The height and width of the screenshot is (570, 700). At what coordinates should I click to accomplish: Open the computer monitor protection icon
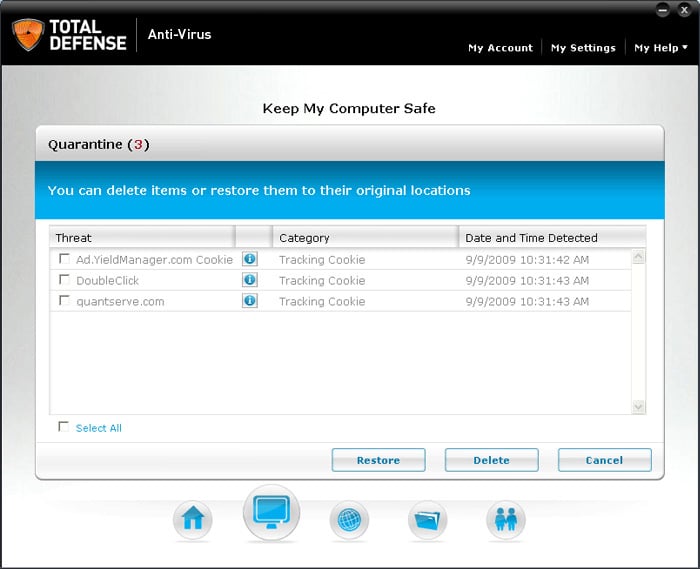click(271, 513)
